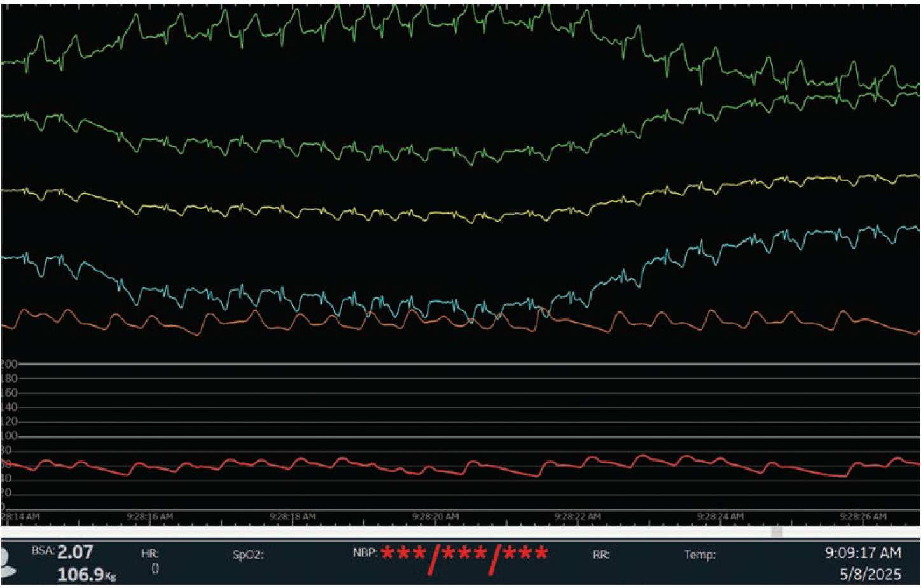921x588 pixels.
Task: Click the horizontal scrollbar thumb under the timeline
Action: (777, 531)
